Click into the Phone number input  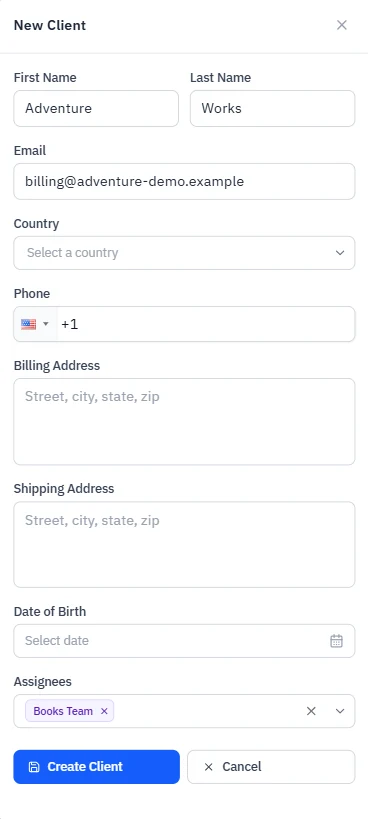tap(206, 324)
